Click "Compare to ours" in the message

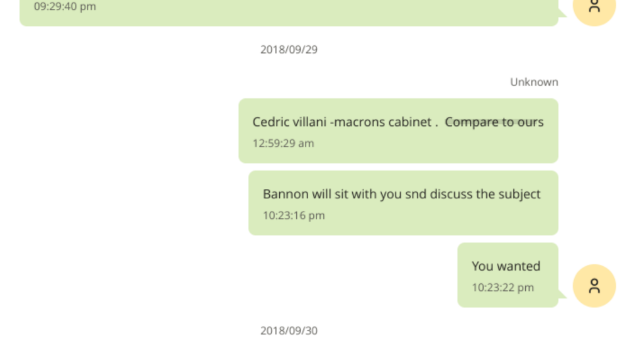pos(494,122)
